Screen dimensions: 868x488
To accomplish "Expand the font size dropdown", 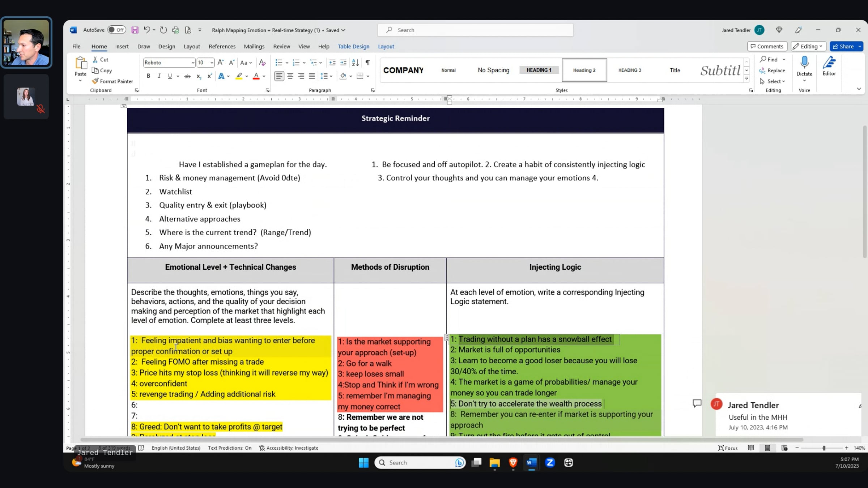I will 212,63.
